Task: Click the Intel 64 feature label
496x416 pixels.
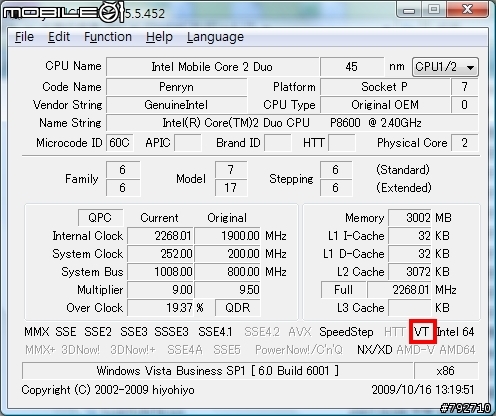Action: point(455,332)
